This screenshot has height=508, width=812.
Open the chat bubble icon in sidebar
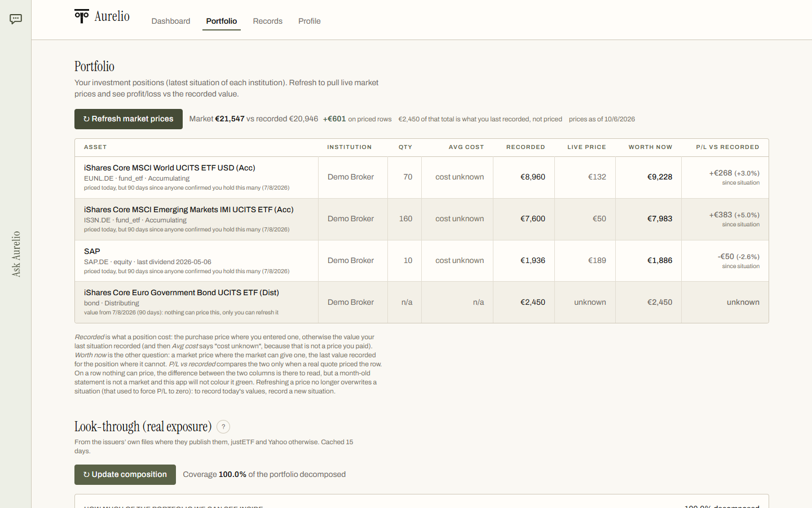(x=16, y=19)
